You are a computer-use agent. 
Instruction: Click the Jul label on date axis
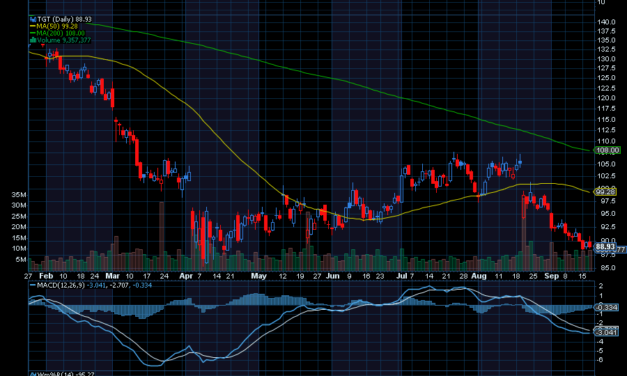tap(401, 276)
